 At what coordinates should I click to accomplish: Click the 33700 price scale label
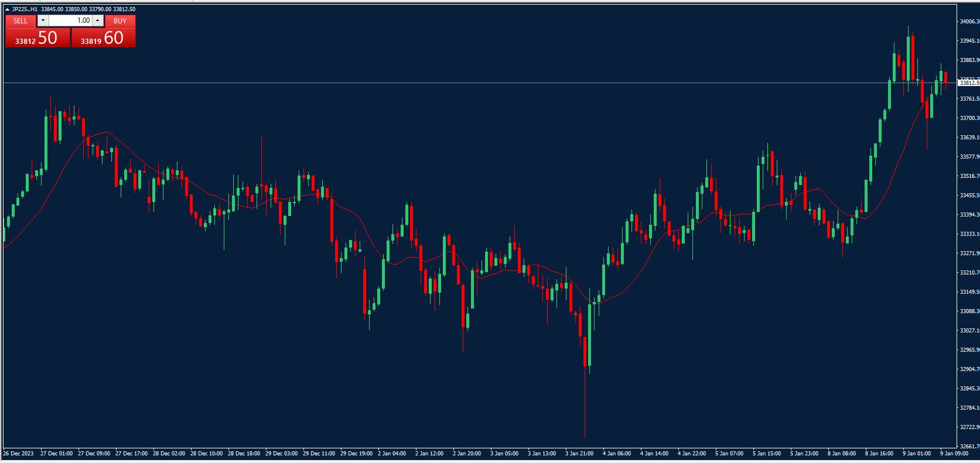tap(969, 118)
